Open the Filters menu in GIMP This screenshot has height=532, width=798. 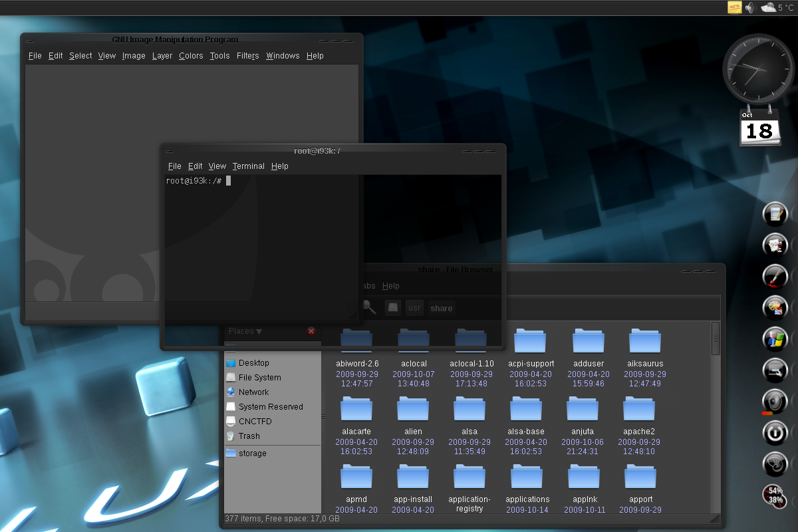point(247,56)
